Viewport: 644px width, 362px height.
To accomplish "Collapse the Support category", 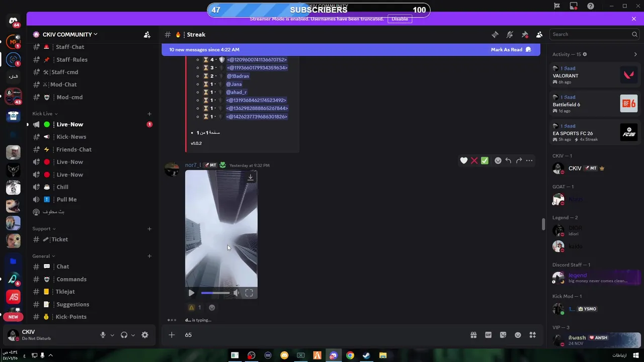I will click(x=44, y=229).
